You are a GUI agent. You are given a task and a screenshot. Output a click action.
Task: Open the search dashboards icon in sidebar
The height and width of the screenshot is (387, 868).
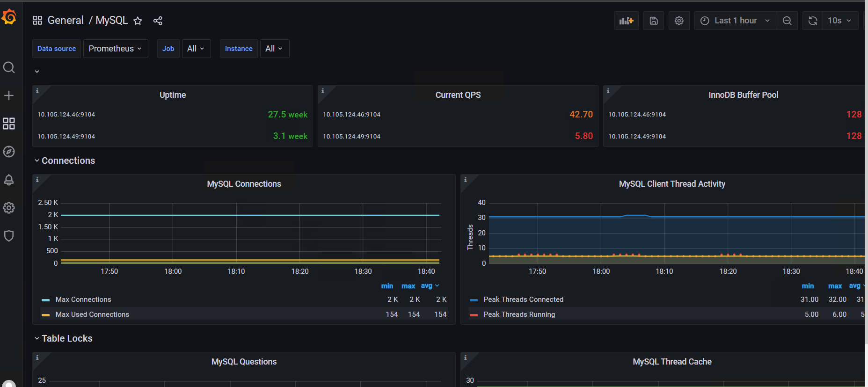pos(9,67)
